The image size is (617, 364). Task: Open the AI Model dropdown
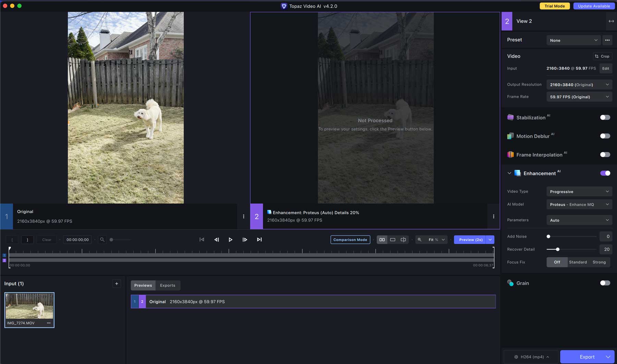pyautogui.click(x=579, y=204)
